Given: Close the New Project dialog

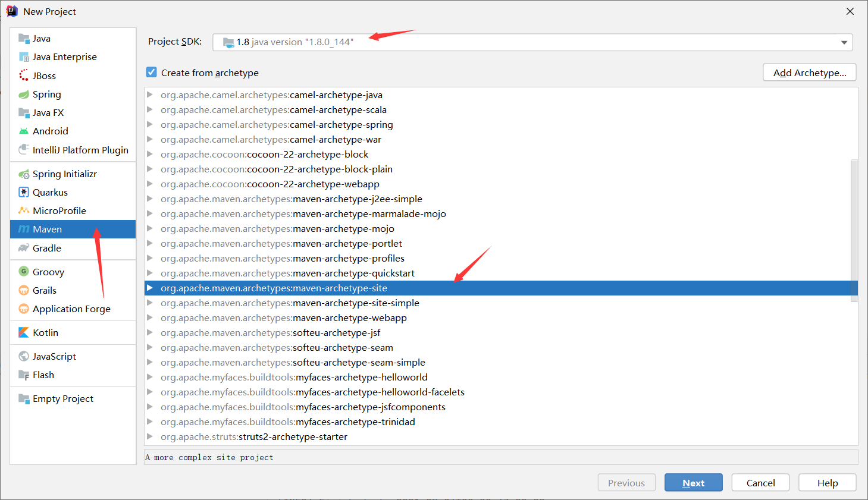Looking at the screenshot, I should [850, 11].
